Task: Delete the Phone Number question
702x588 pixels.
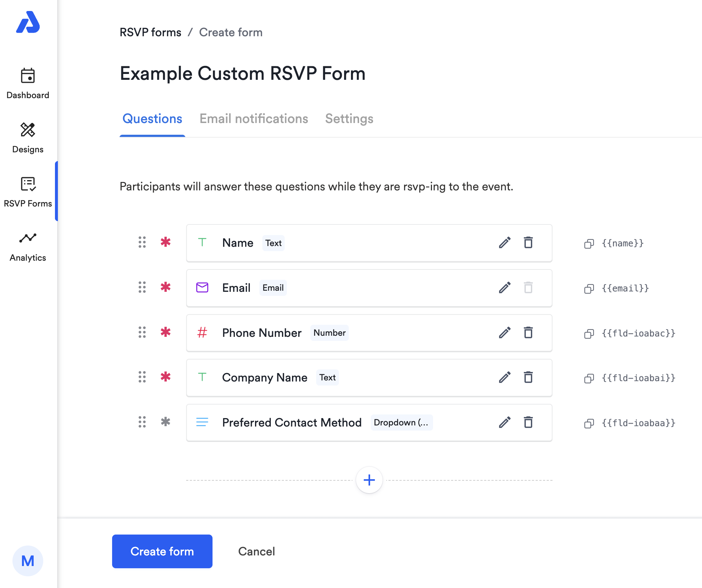Action: pyautogui.click(x=528, y=333)
